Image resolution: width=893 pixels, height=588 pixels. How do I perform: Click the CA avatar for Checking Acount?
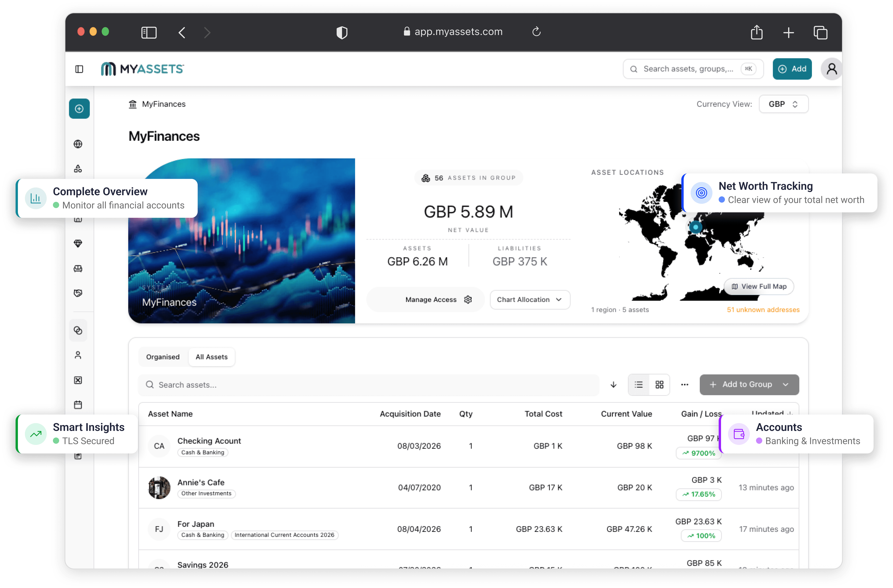159,446
